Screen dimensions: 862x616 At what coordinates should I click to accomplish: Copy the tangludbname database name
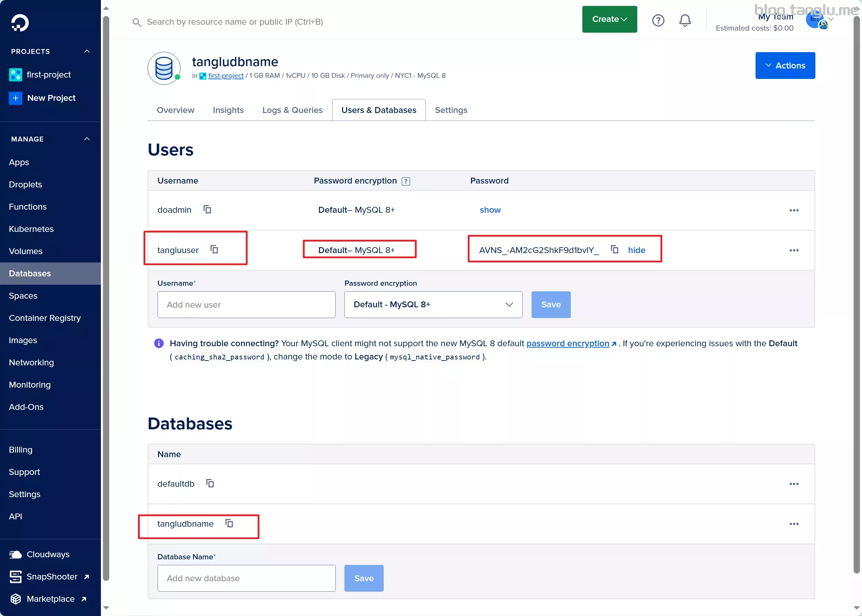(229, 524)
